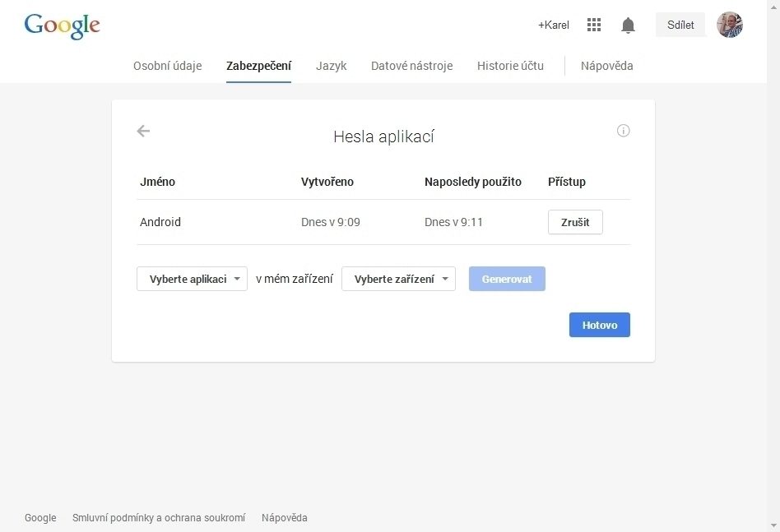This screenshot has height=532, width=780.
Task: Click the blue Hotovo button
Action: click(600, 325)
